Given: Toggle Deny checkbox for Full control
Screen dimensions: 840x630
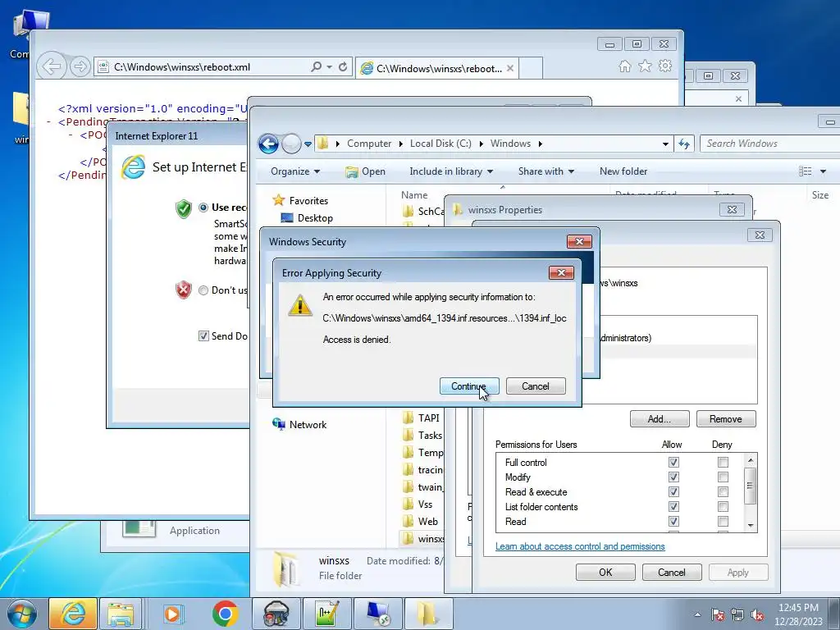Looking at the screenshot, I should [723, 462].
